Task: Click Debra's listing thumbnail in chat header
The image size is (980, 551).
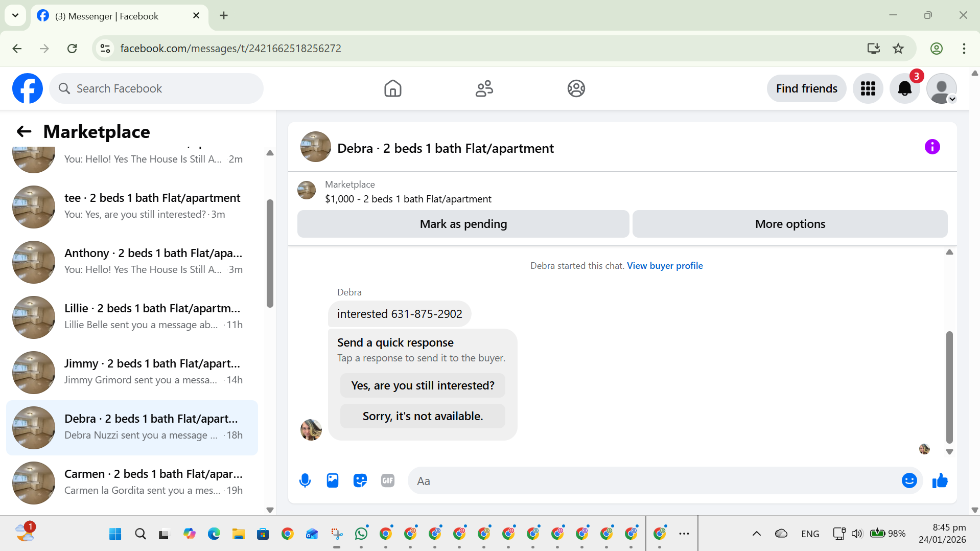Action: (x=315, y=147)
